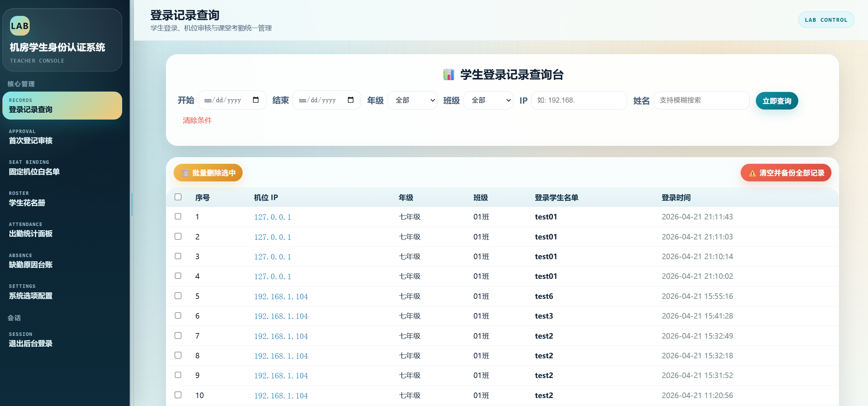Click the 批量删除选中 button

(x=208, y=173)
